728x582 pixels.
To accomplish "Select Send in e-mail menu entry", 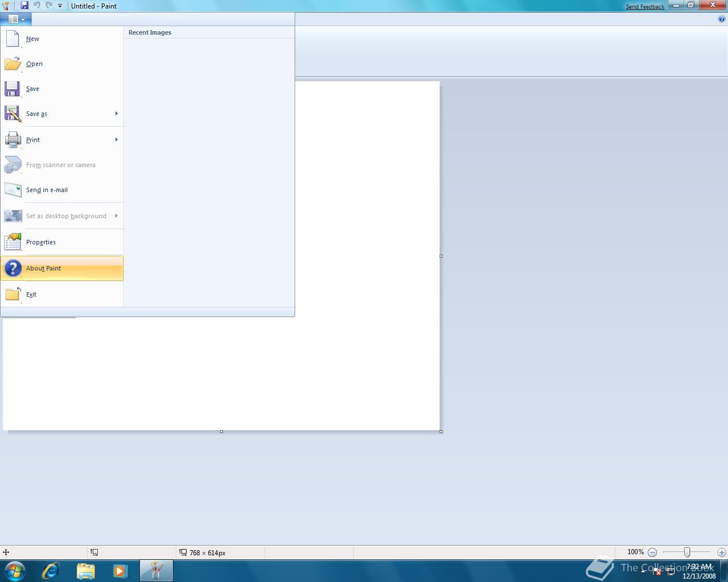I will tap(62, 190).
